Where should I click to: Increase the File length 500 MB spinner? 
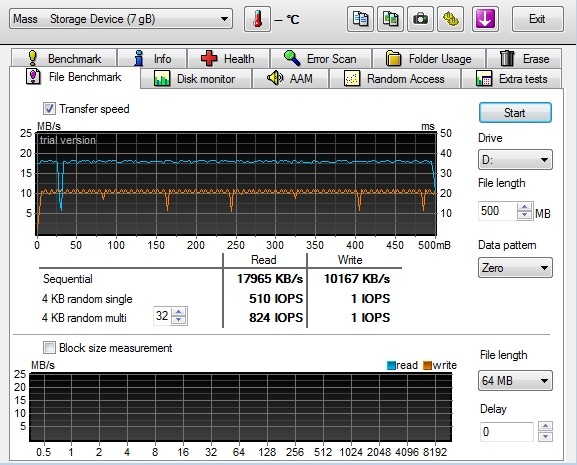click(524, 207)
